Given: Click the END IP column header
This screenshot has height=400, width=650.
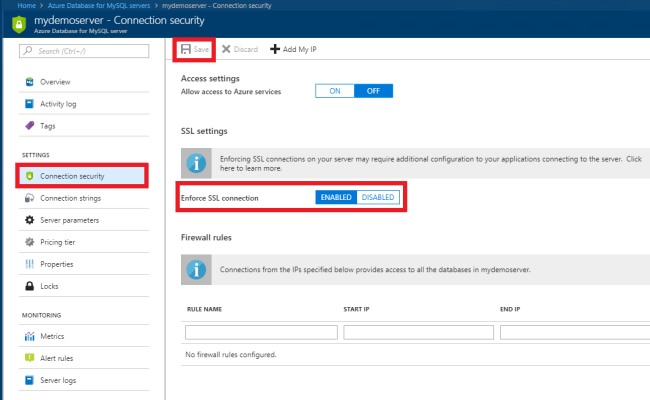Looking at the screenshot, I should click(x=510, y=309).
